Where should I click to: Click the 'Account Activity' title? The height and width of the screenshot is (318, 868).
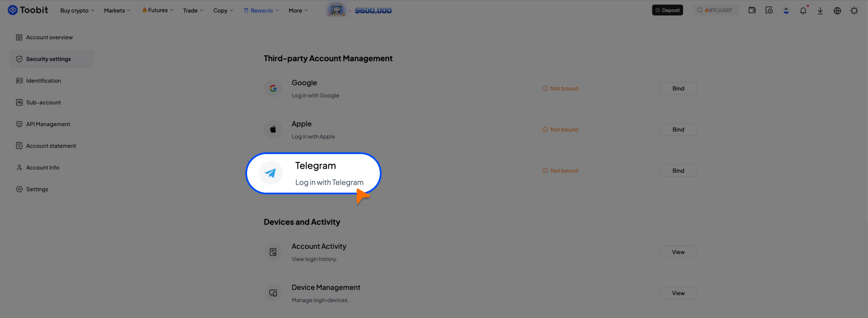tap(319, 246)
